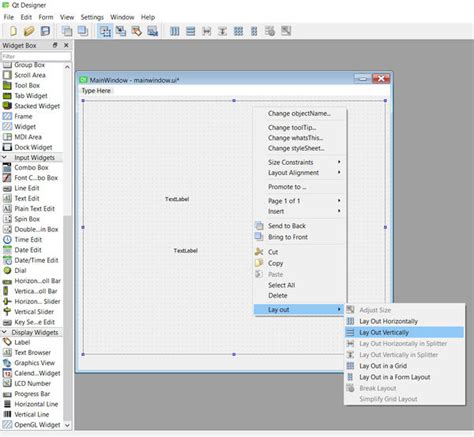474x437 pixels.
Task: Click the Send to Back toolbar icon
Action: [67, 31]
